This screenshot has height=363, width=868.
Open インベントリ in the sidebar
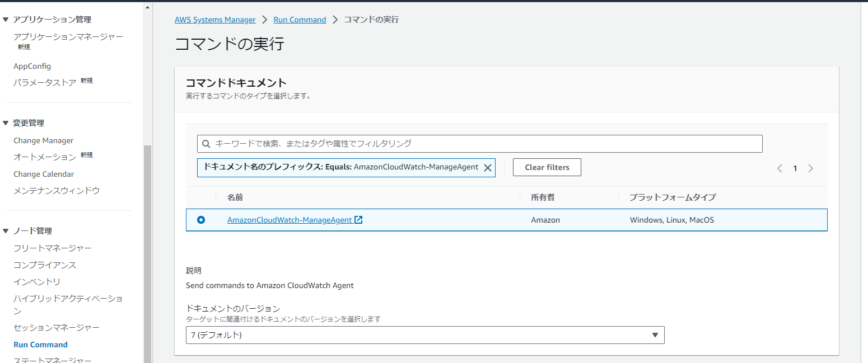point(37,281)
